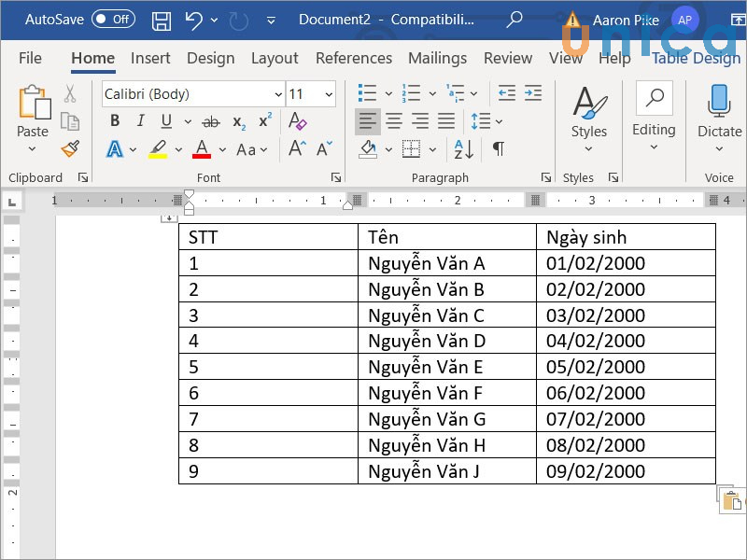This screenshot has width=747, height=560.
Task: Toggle Show/Hide paragraph marks
Action: click(499, 148)
